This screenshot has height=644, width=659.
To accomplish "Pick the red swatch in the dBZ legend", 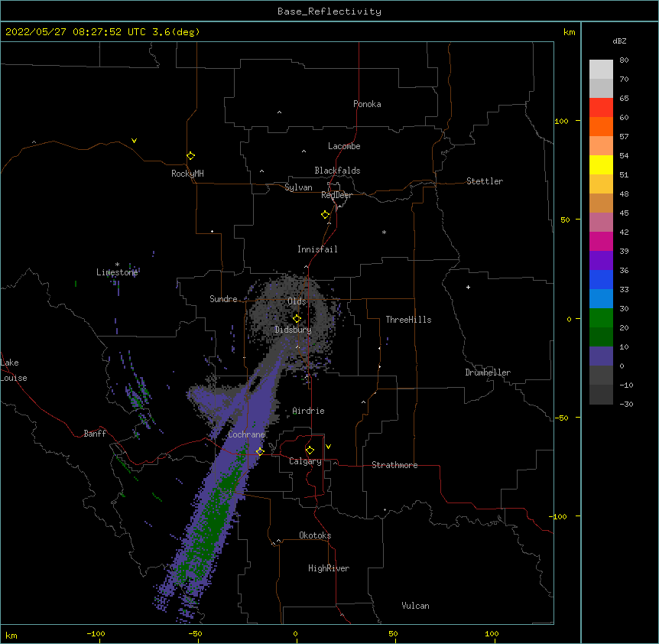I will pyautogui.click(x=601, y=108).
